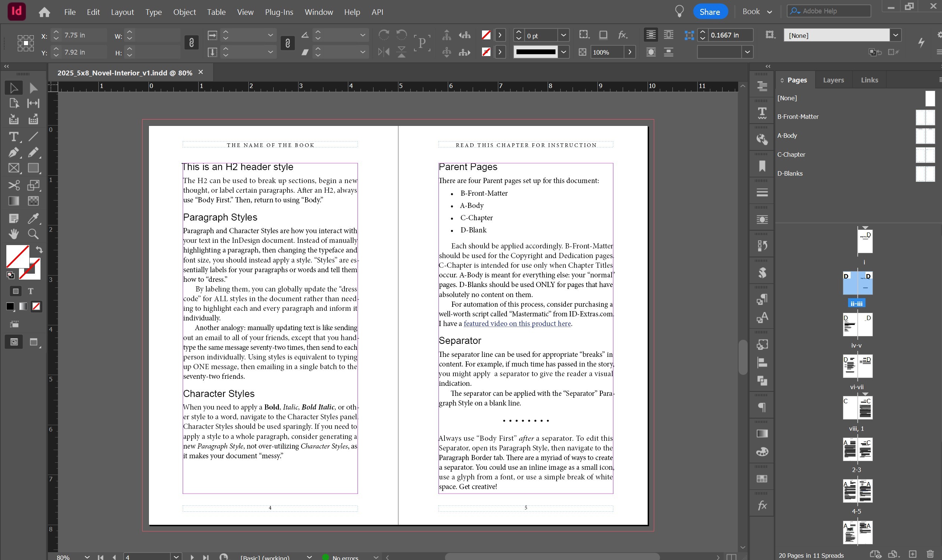Click the featured video hyperlink

pos(517,324)
